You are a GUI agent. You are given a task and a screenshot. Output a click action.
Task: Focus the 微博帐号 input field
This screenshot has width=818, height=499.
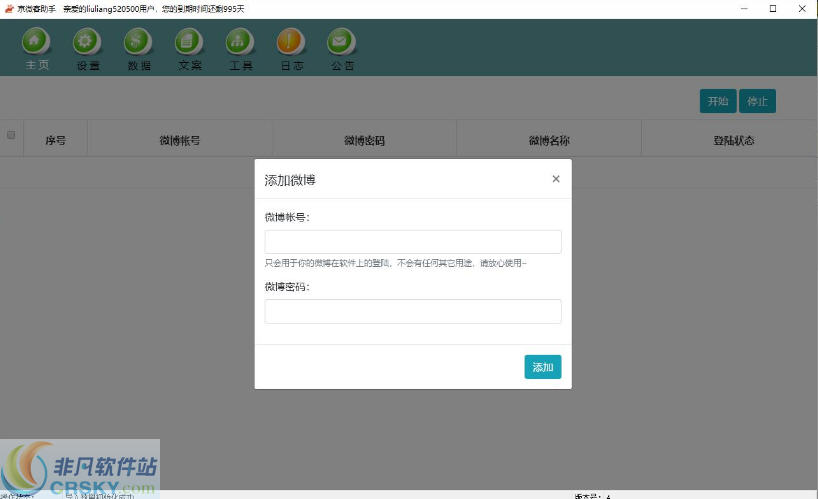pos(413,242)
